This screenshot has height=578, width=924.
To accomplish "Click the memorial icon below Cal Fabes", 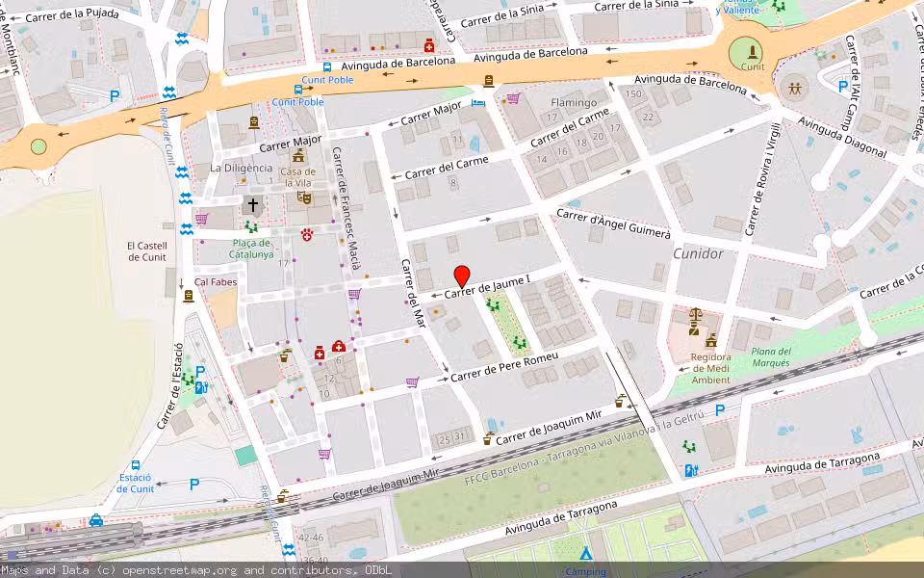I will tap(189, 296).
